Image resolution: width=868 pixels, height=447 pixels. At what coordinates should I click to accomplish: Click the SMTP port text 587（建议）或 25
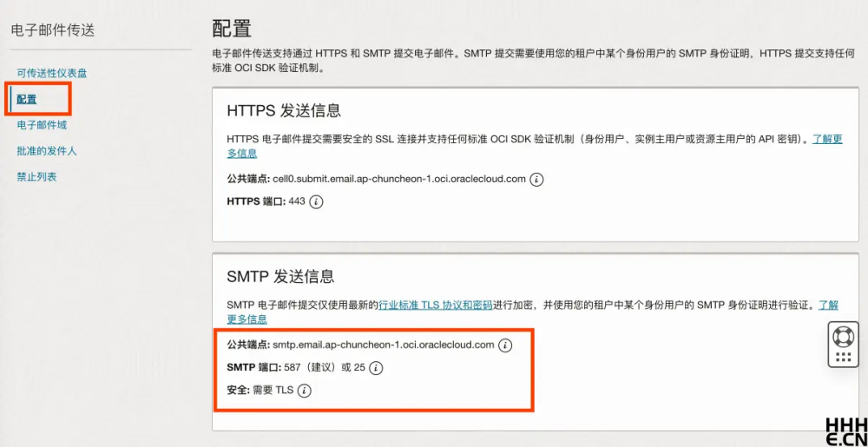tap(325, 367)
